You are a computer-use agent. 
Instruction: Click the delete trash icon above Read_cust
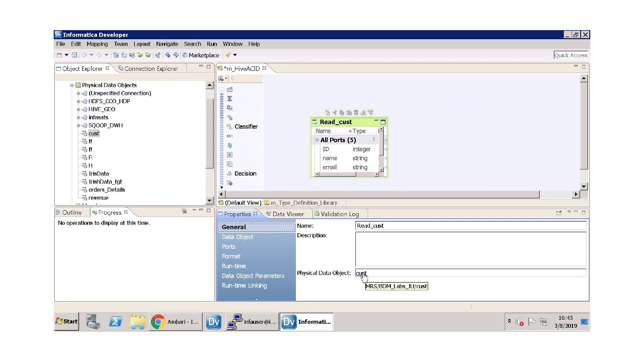[x=356, y=113]
